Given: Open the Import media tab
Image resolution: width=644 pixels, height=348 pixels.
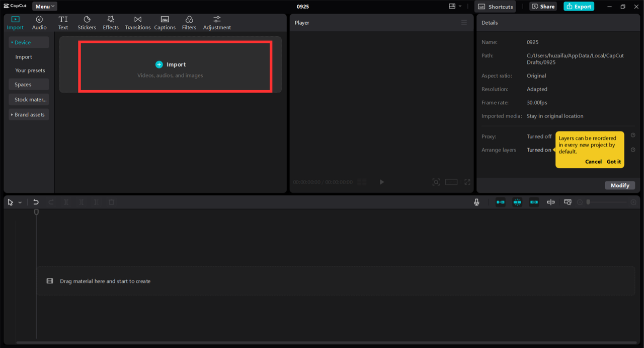Looking at the screenshot, I should pos(15,23).
